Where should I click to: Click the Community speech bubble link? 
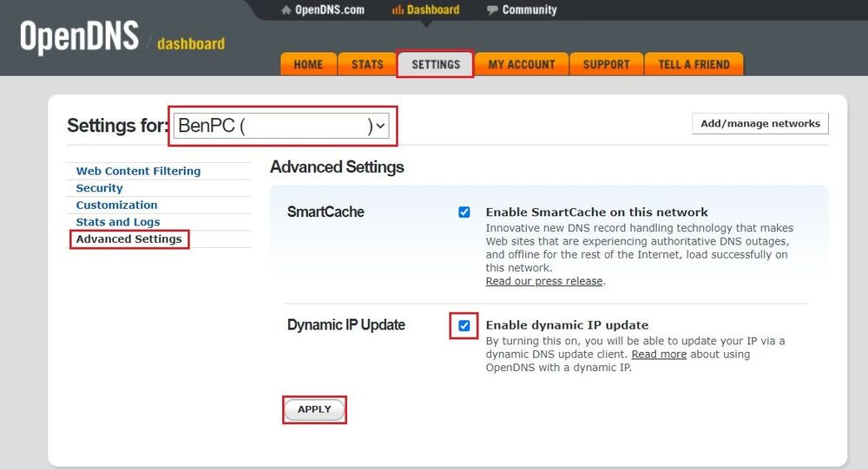click(521, 10)
